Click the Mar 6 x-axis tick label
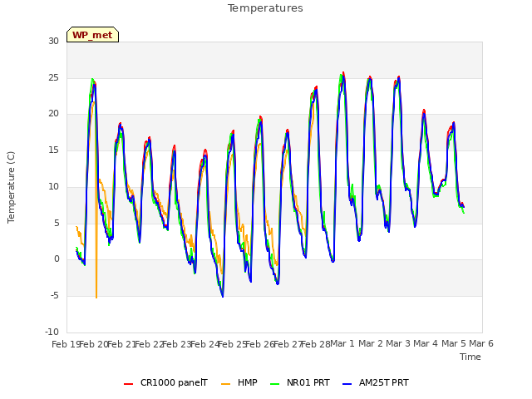The height and width of the screenshot is (399, 532). pos(481,344)
